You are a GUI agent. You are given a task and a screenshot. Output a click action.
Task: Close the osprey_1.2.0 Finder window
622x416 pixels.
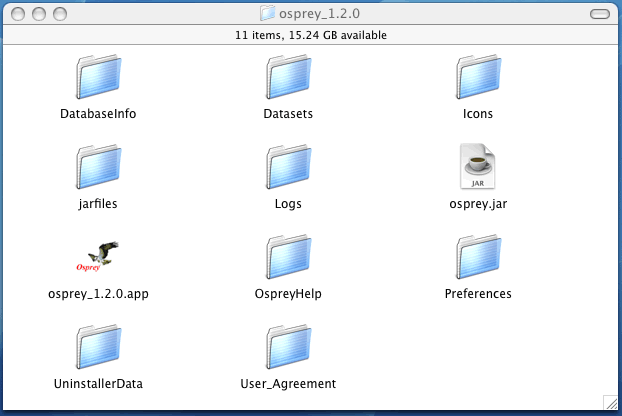coord(18,13)
